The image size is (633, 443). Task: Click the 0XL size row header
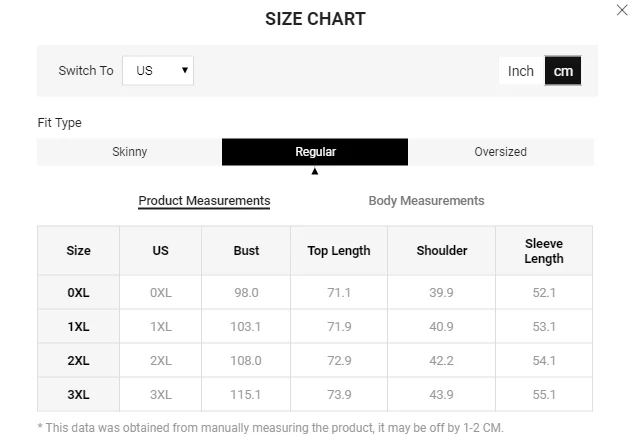click(78, 293)
